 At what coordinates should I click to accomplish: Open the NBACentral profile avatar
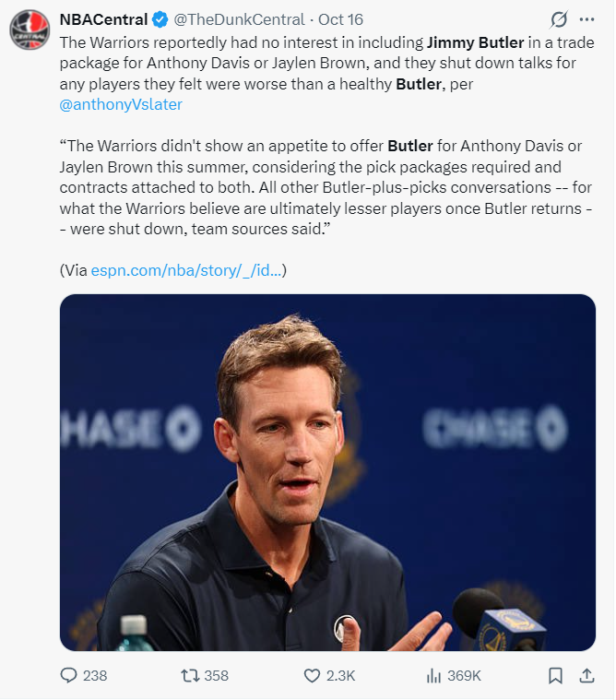coord(30,30)
